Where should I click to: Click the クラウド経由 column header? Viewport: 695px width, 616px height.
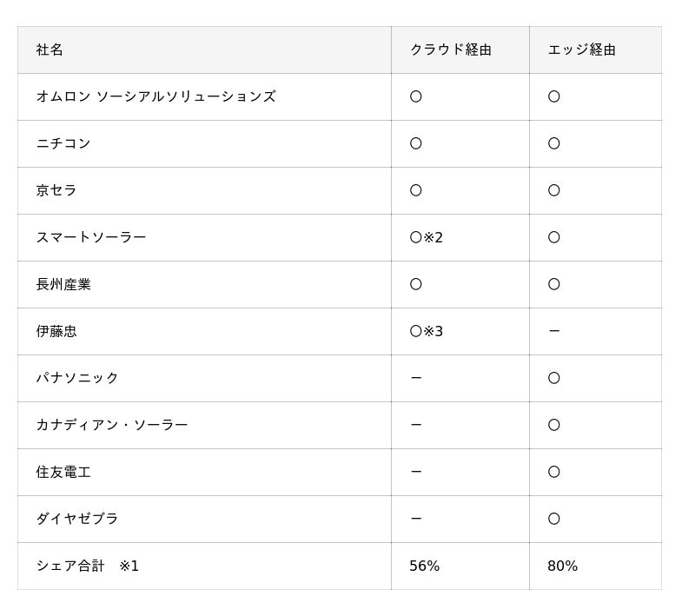pos(450,50)
